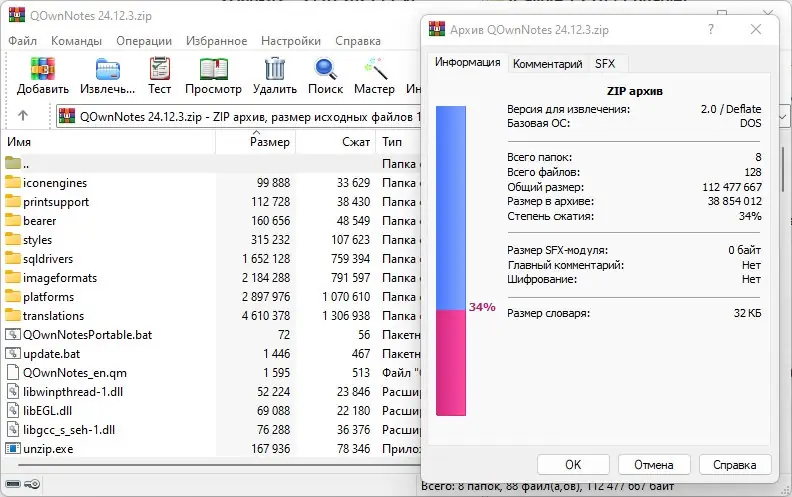The height and width of the screenshot is (497, 792).
Task: Click the dialog's question mark help button
Action: [711, 29]
